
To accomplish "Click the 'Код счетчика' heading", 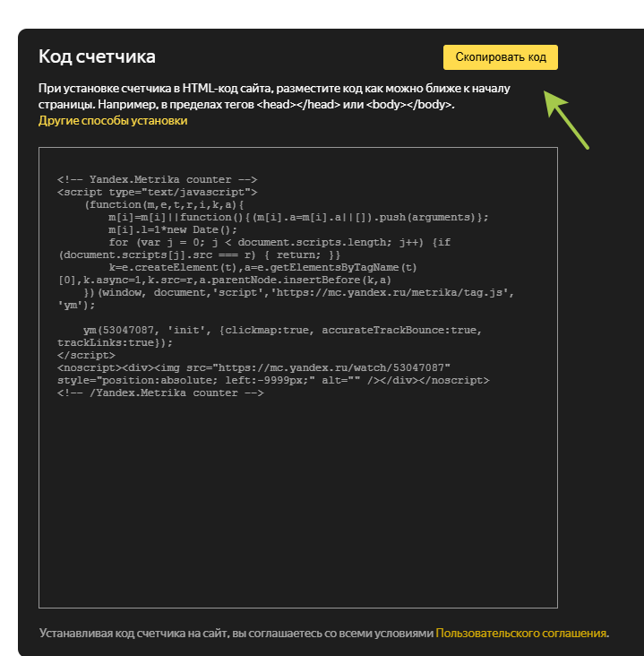I will click(x=97, y=56).
